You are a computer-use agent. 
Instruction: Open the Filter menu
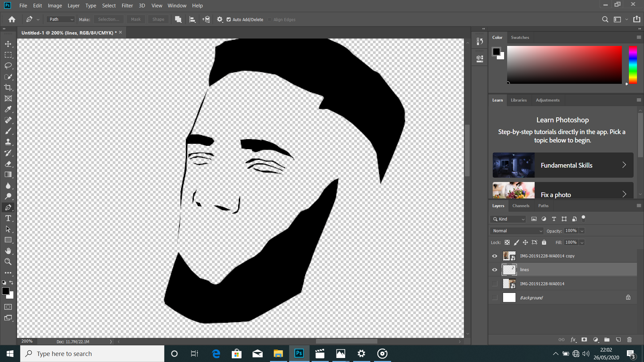point(127,6)
